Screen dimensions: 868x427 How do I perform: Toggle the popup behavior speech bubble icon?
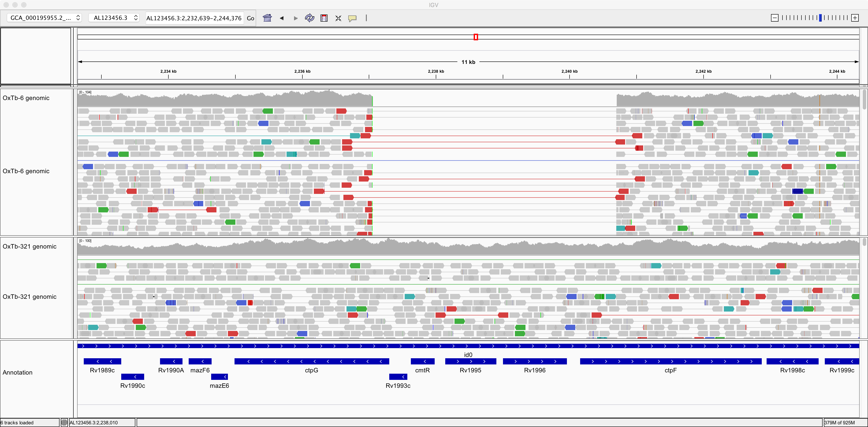(x=352, y=18)
